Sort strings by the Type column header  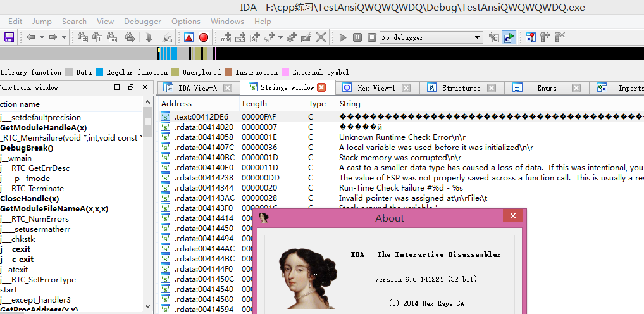tap(321, 104)
